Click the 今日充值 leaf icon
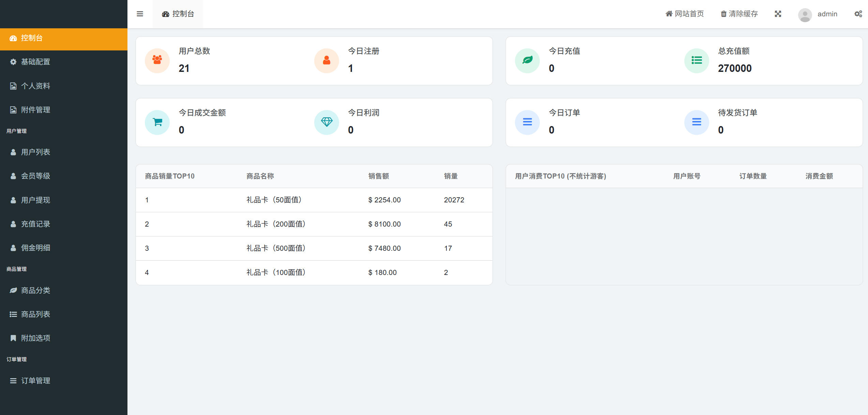Image resolution: width=868 pixels, height=415 pixels. point(527,61)
